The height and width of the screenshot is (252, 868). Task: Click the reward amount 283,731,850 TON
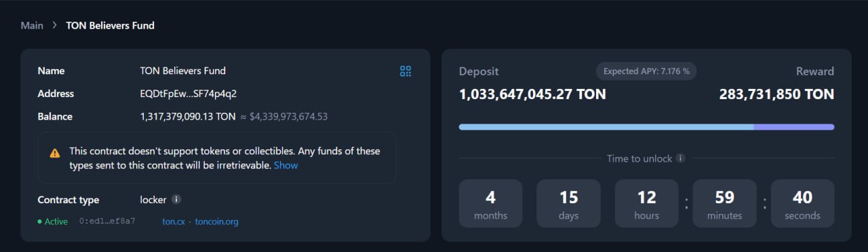point(776,94)
